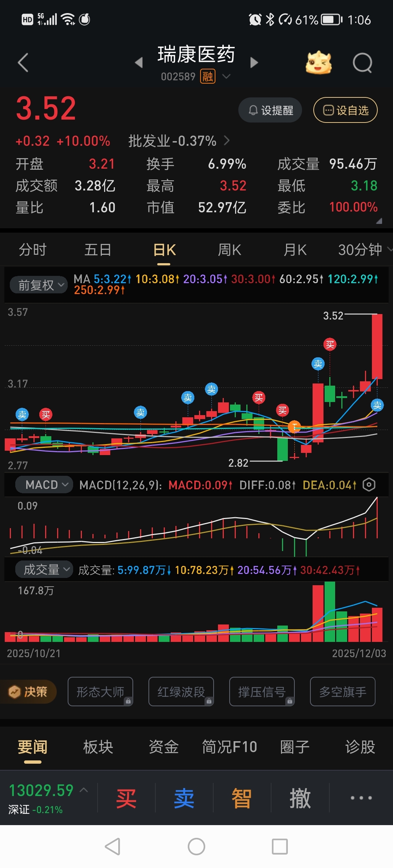Image resolution: width=393 pixels, height=868 pixels.
Task: Open the 30分钟 period dropdown
Action: (365, 250)
